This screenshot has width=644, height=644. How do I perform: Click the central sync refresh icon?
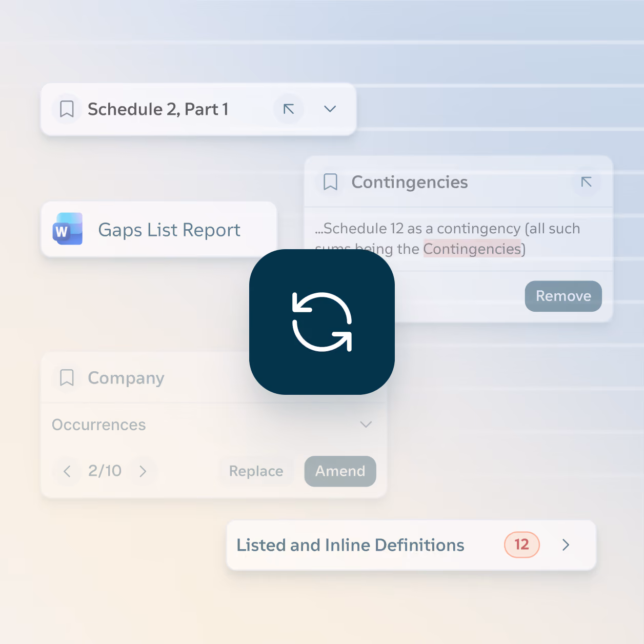322,322
